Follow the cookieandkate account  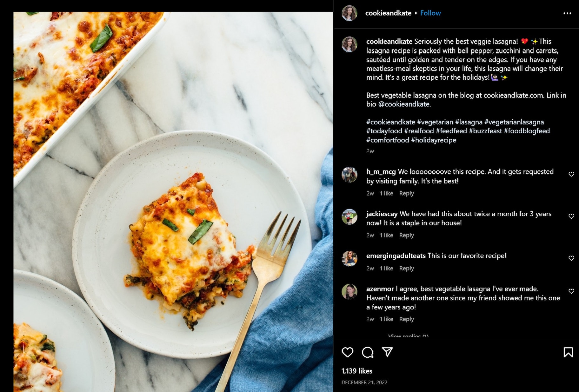point(430,13)
